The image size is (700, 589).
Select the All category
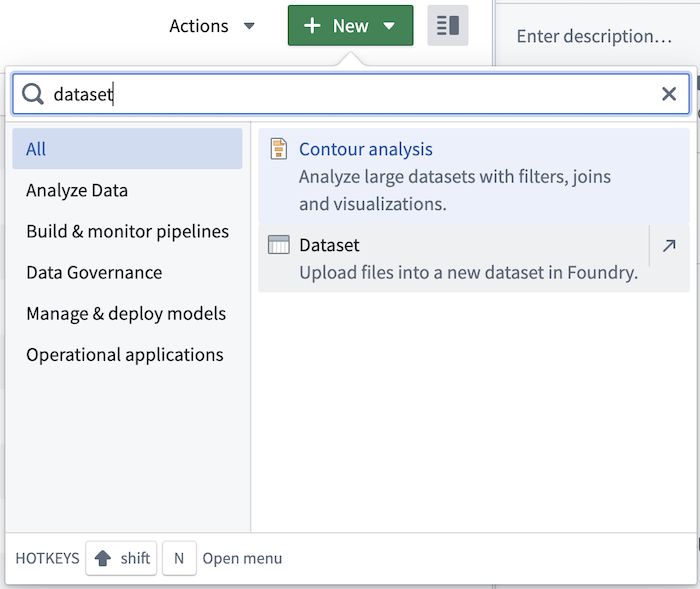[x=127, y=149]
